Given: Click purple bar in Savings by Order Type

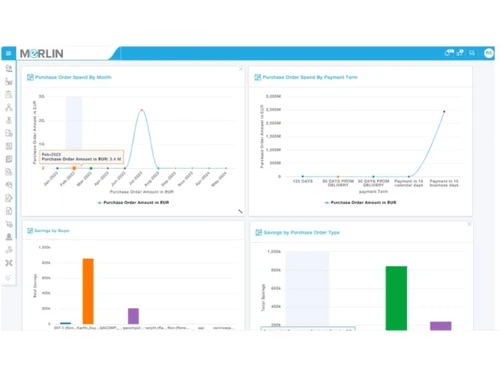Looking at the screenshot, I should click(441, 326).
